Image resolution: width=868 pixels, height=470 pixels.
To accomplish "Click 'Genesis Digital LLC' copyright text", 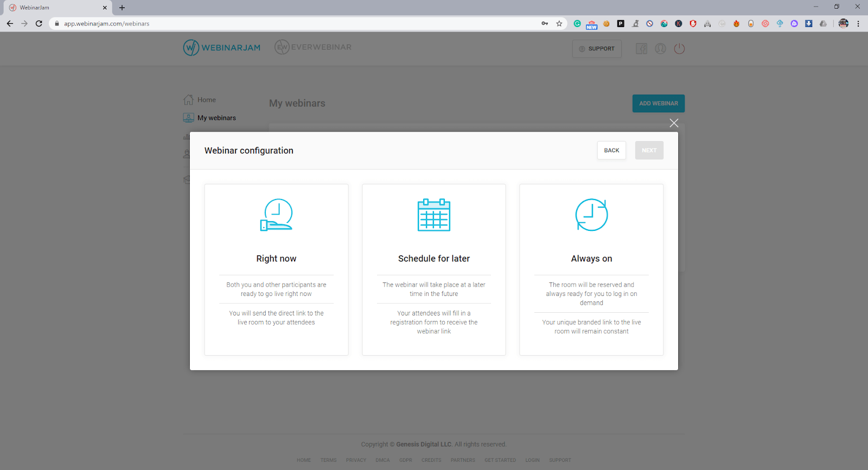I will tap(424, 445).
